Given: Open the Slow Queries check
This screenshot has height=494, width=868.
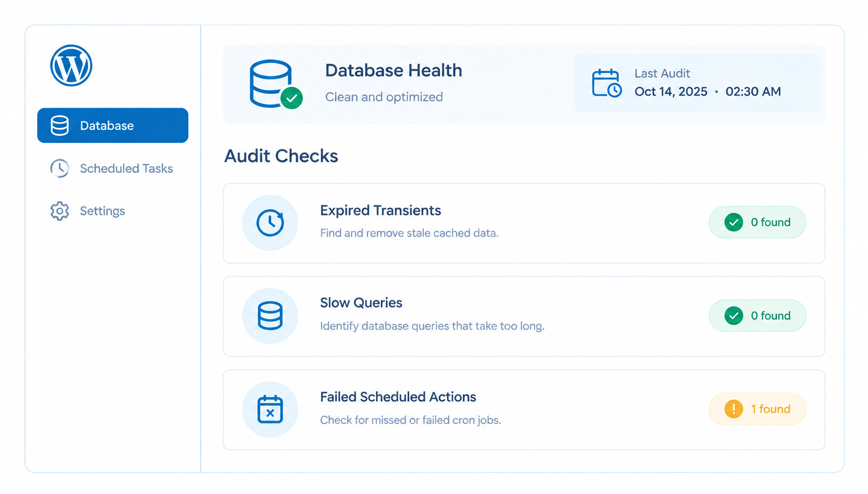Looking at the screenshot, I should coord(524,316).
